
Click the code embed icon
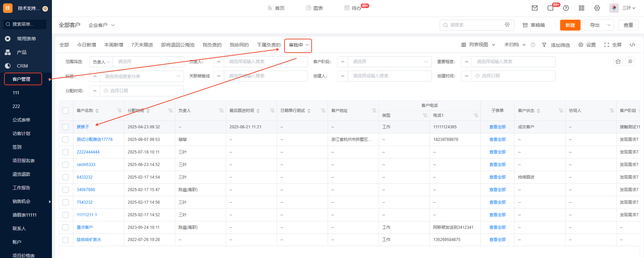(x=632, y=45)
